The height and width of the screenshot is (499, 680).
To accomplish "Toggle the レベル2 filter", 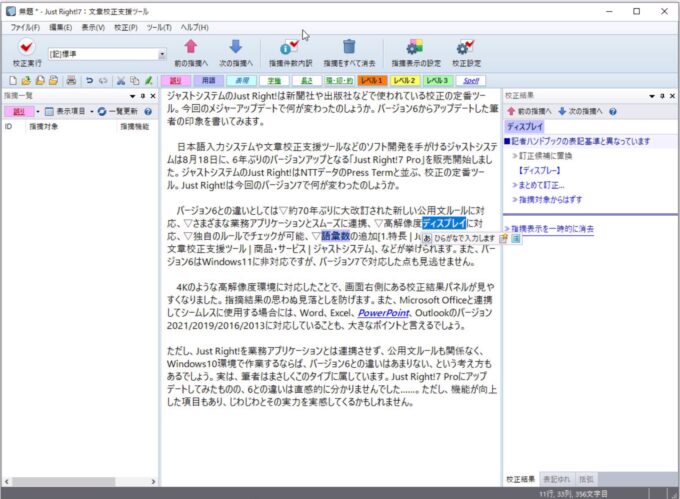I will pyautogui.click(x=404, y=81).
